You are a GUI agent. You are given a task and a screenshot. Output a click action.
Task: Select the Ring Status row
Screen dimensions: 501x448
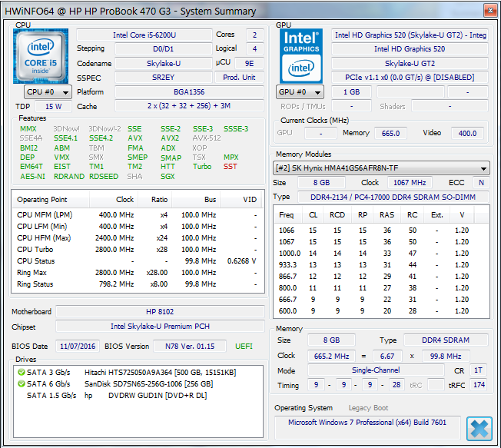pos(137,284)
